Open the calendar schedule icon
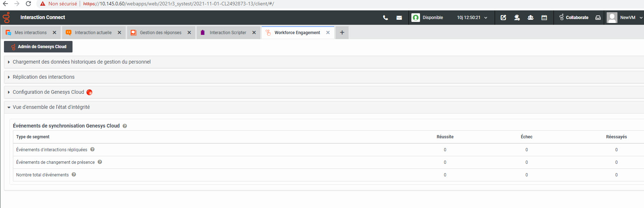 [544, 18]
